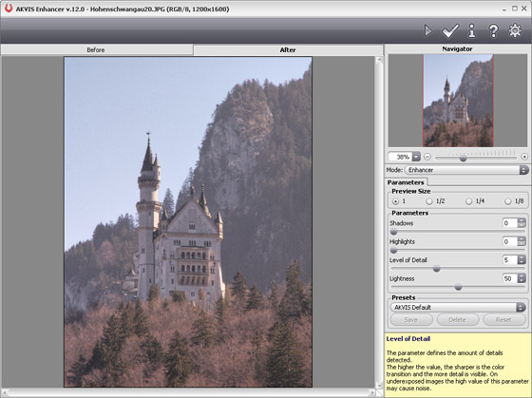Screen dimensions: 532x398
Task: Open the Mode Enhancer dropdown
Action: (466, 170)
